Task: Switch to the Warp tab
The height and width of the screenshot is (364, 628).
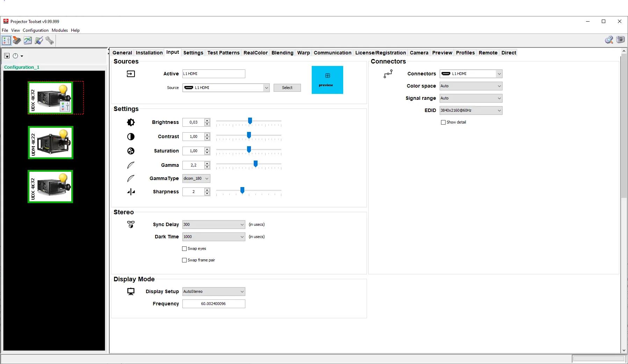Action: [303, 53]
